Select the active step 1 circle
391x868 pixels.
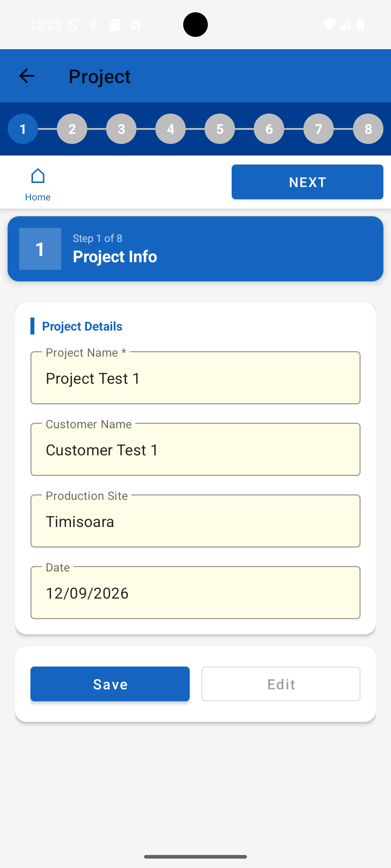pyautogui.click(x=23, y=129)
